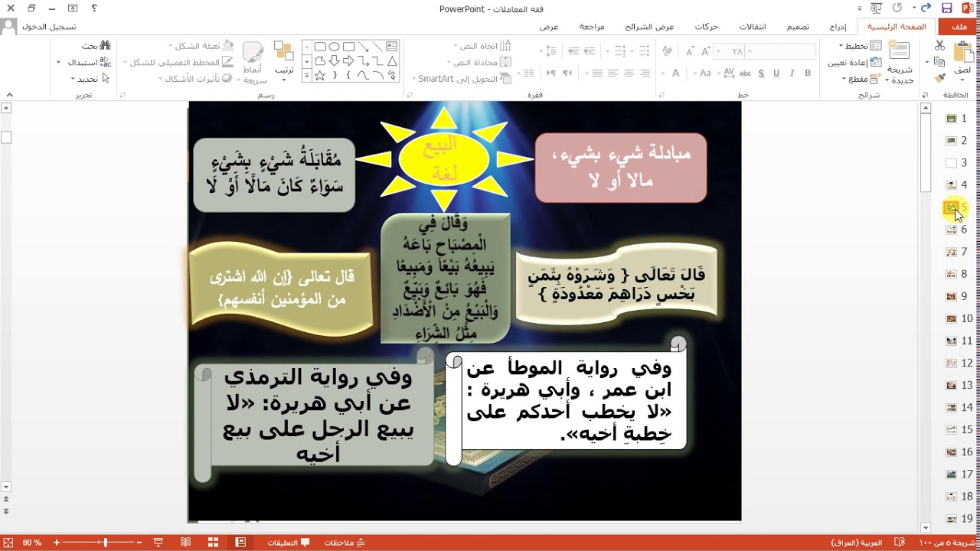Expand the shapes gallery more arrow
The width and height of the screenshot is (980, 551).
pos(306,76)
